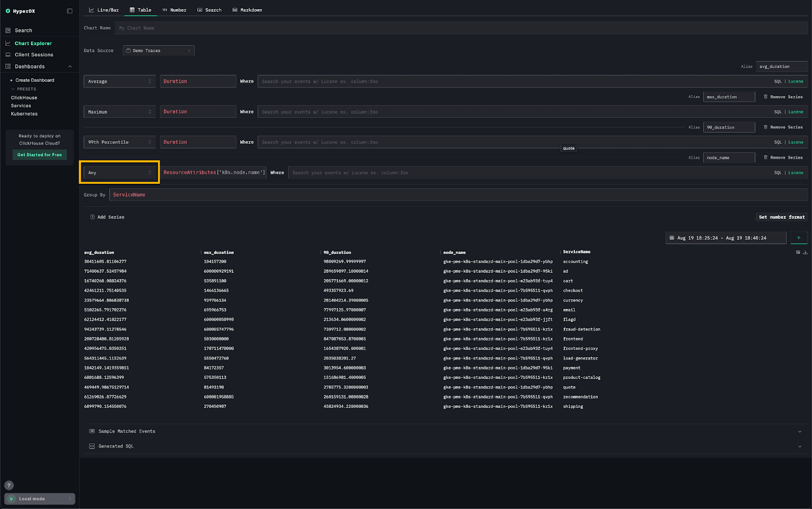
Task: Click the help question mark icon
Action: click(9, 485)
